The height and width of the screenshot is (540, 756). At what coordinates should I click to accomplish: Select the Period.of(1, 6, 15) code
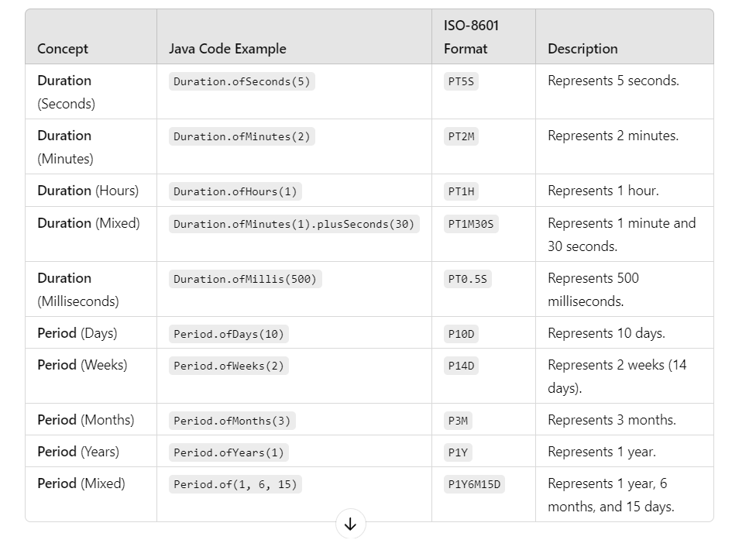tap(235, 484)
